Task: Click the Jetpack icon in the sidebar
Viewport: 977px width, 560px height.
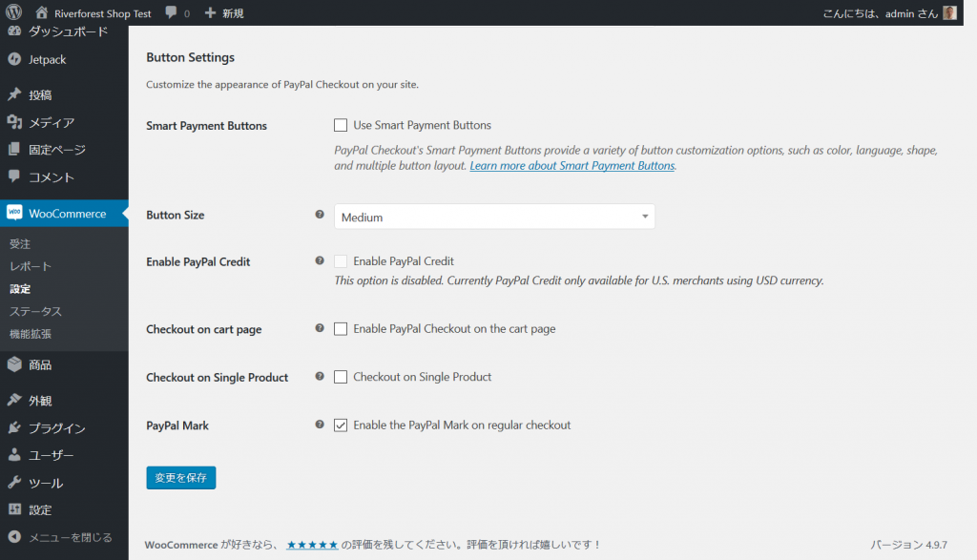Action: pyautogui.click(x=14, y=59)
